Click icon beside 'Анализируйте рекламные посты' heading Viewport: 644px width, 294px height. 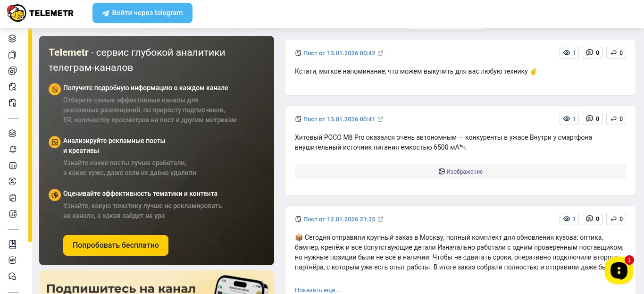click(55, 142)
